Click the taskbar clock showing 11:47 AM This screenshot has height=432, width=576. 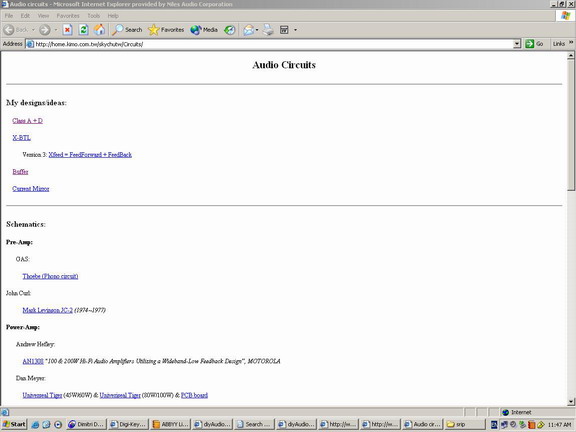(559, 425)
